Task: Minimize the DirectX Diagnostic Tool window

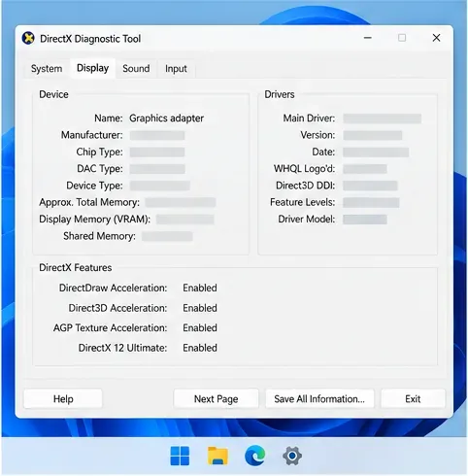Action: point(368,38)
